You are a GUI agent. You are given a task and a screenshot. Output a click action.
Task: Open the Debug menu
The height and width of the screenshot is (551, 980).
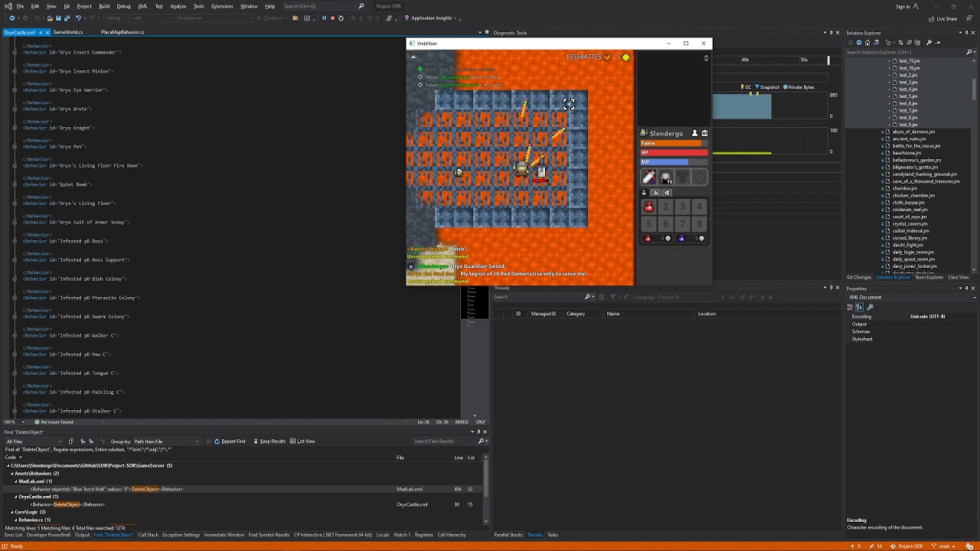[x=123, y=6]
